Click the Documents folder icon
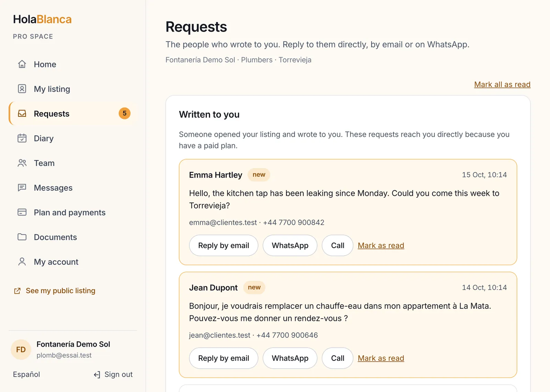The width and height of the screenshot is (550, 392). (x=22, y=237)
